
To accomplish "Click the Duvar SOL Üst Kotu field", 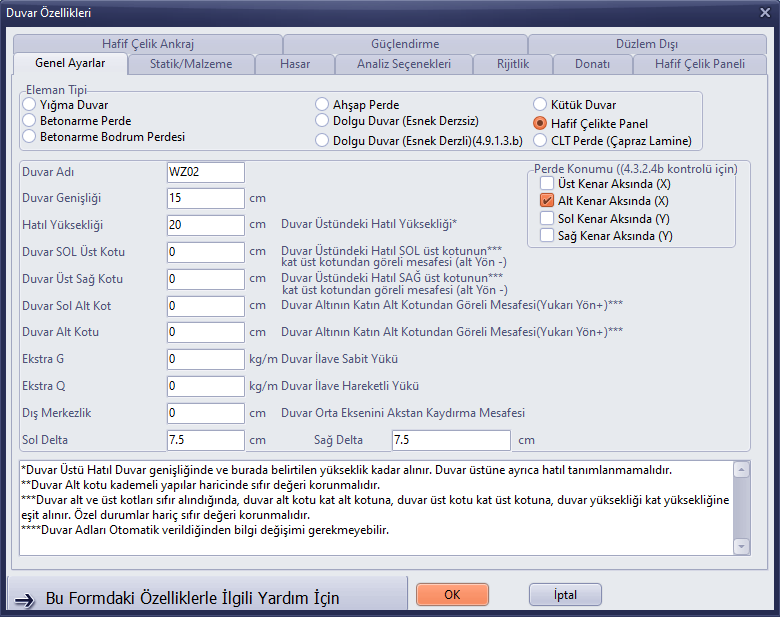I will (x=205, y=252).
